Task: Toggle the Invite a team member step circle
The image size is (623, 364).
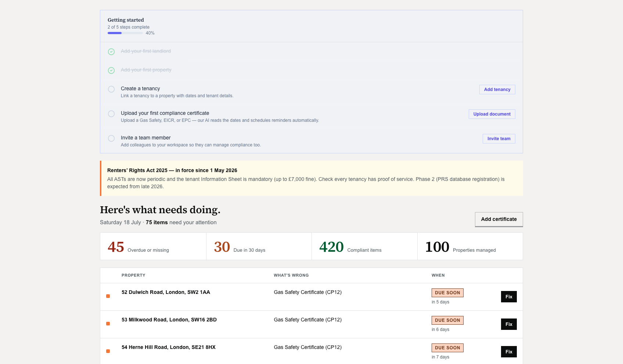Action: (x=111, y=138)
